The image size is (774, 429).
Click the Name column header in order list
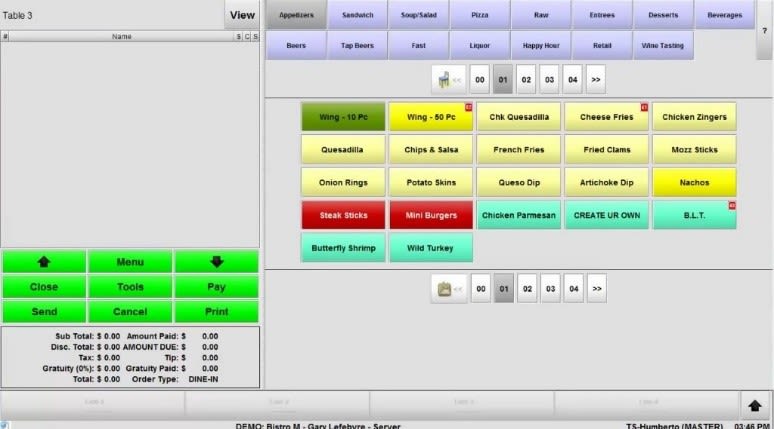coord(121,36)
